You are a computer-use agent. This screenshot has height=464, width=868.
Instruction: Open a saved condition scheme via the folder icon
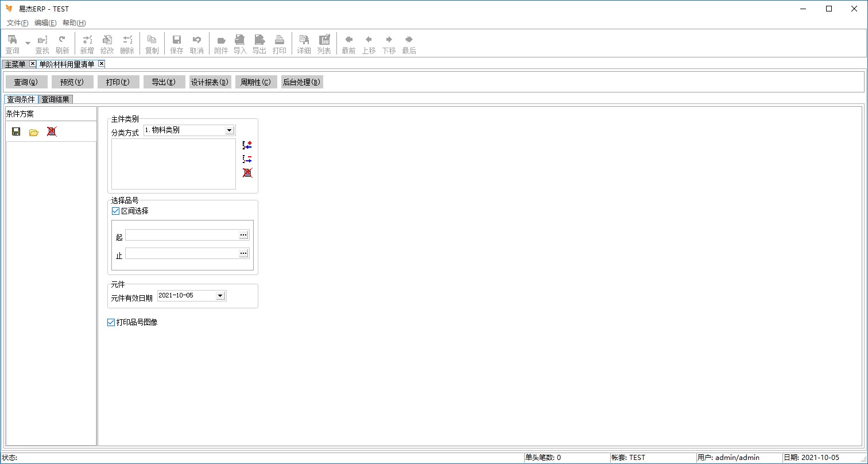click(34, 132)
